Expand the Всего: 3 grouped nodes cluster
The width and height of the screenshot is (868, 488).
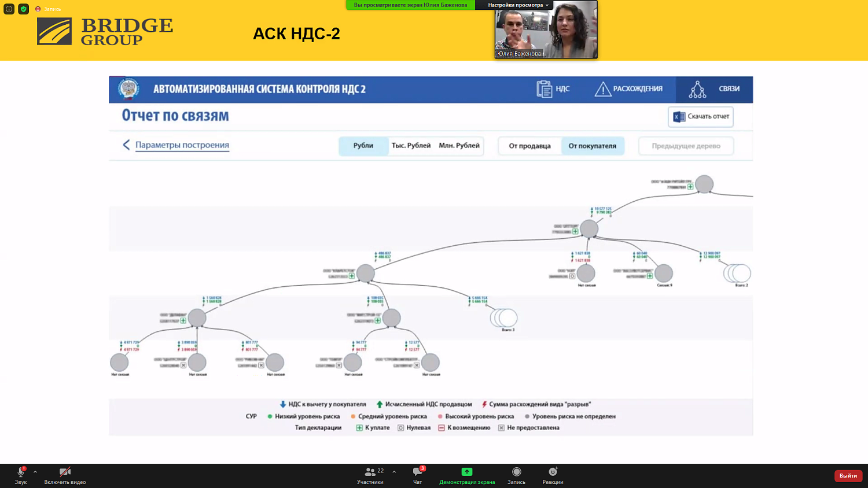pos(503,318)
